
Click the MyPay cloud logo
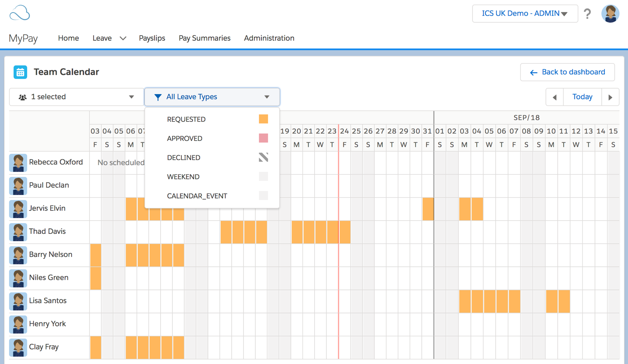[x=20, y=13]
